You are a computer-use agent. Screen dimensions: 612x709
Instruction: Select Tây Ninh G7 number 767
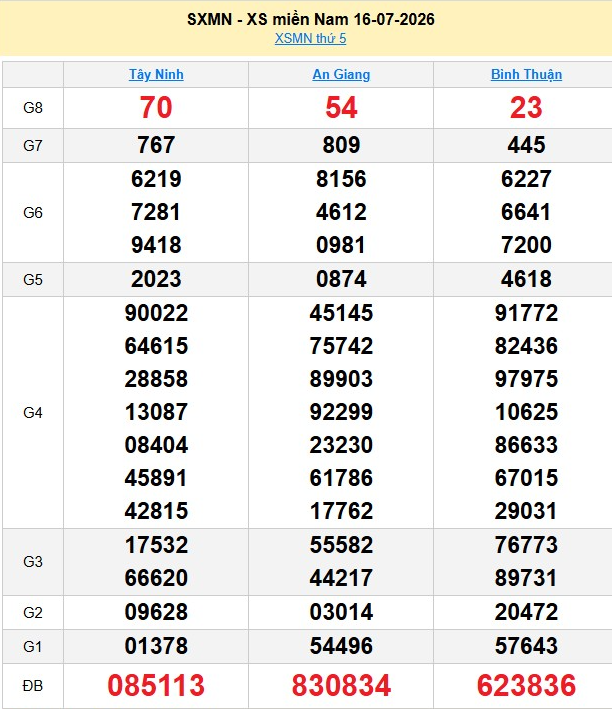pyautogui.click(x=156, y=145)
